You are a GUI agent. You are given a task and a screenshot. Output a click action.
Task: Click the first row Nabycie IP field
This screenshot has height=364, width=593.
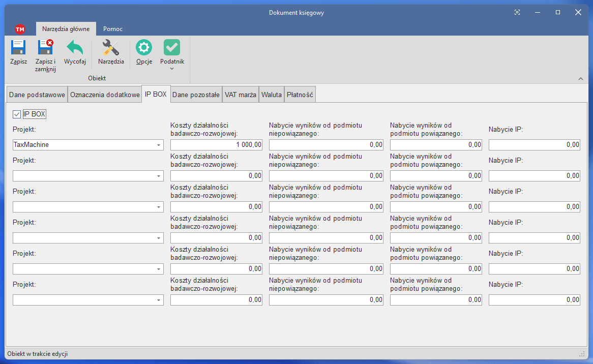point(534,145)
